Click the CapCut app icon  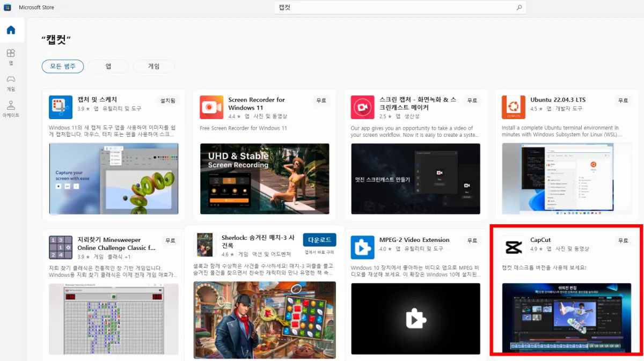coord(513,247)
